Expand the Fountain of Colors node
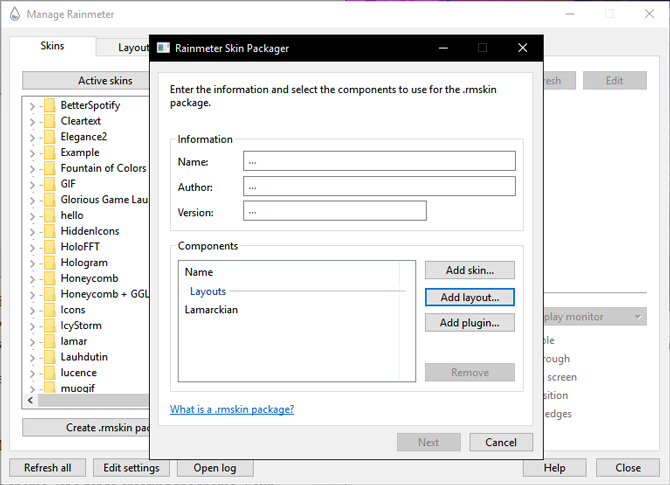The image size is (670, 485). [x=32, y=168]
